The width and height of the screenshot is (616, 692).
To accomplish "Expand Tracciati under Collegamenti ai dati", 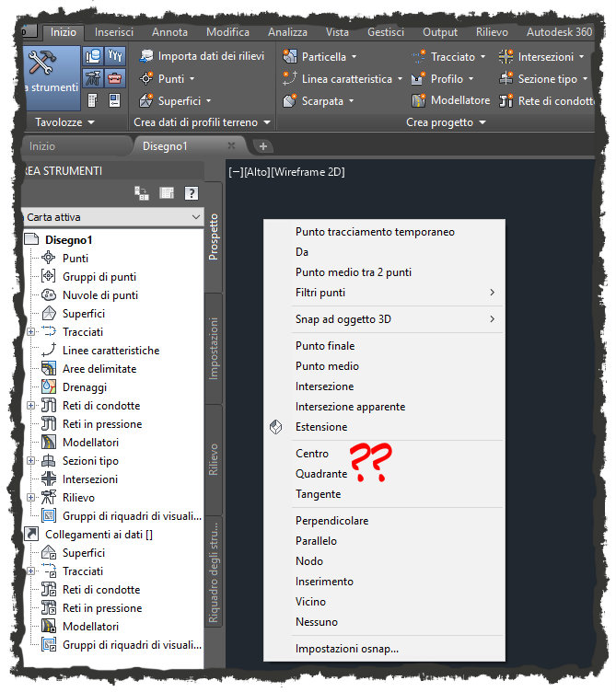I will tap(30, 571).
